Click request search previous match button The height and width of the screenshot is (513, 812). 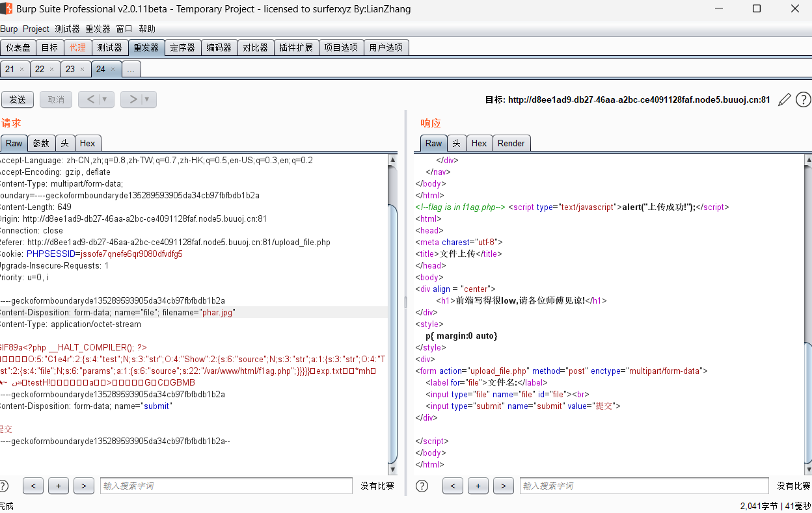33,486
